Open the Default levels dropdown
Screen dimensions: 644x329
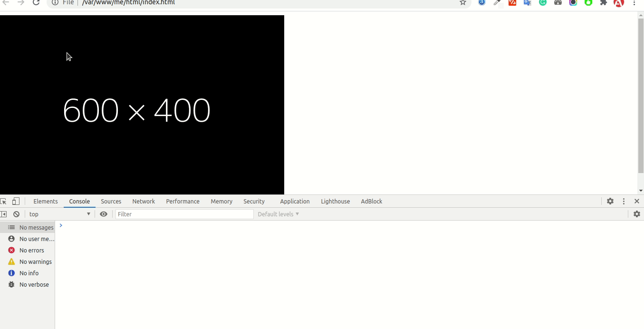point(278,214)
